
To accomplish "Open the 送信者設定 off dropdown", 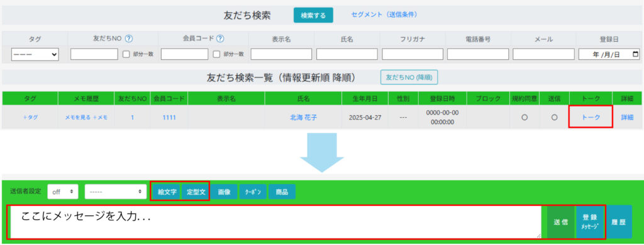I will pos(63,191).
